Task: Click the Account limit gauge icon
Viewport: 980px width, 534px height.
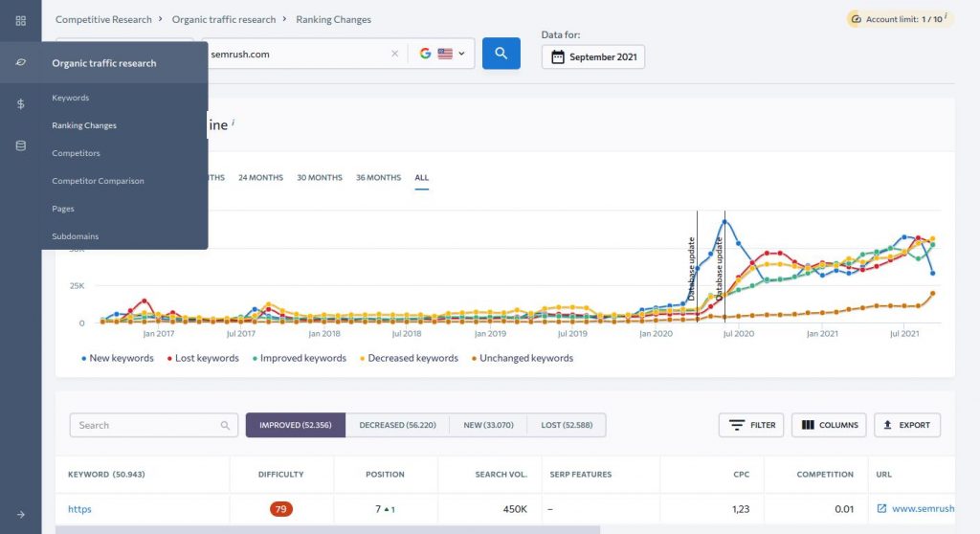Action: [857, 19]
